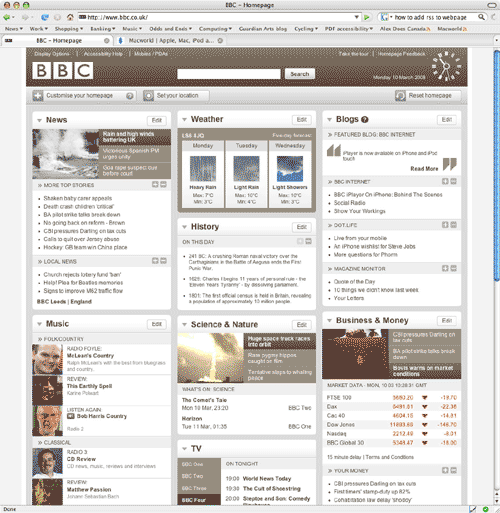Click the browser Back arrow button
The height and width of the screenshot is (513, 500).
point(6,17)
